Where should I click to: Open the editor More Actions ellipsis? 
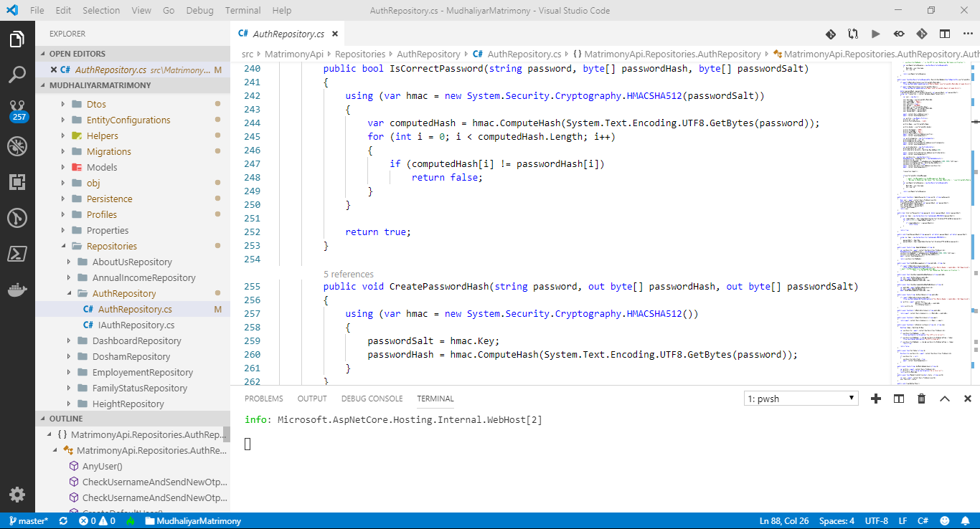click(968, 34)
